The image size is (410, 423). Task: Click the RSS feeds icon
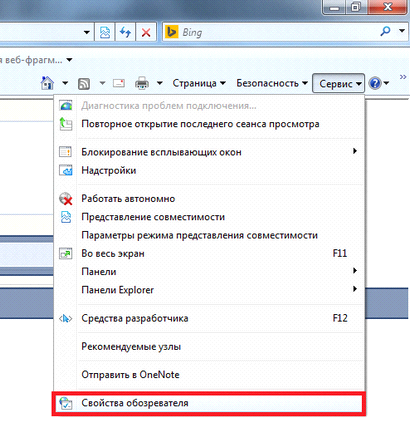84,83
